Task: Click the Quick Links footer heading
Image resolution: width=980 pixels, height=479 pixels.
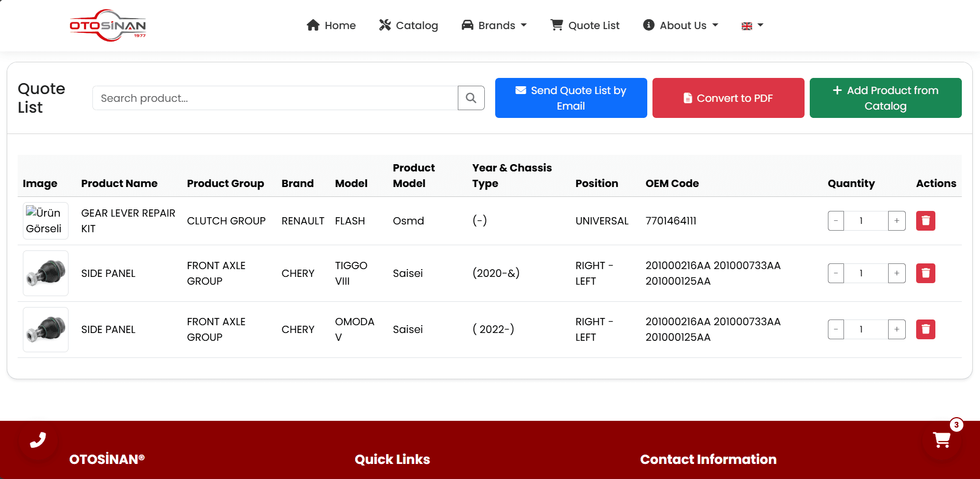Action: (x=392, y=459)
